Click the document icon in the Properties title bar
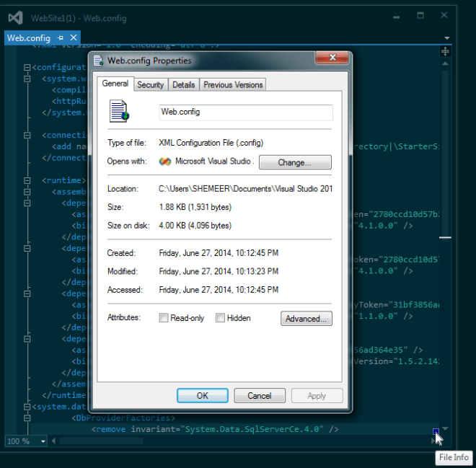This screenshot has height=468, width=476. click(x=98, y=61)
